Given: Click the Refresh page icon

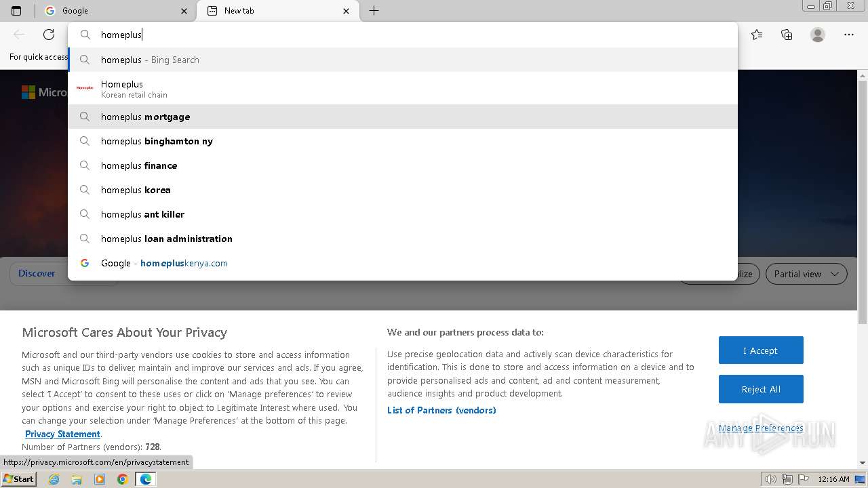Looking at the screenshot, I should point(49,35).
